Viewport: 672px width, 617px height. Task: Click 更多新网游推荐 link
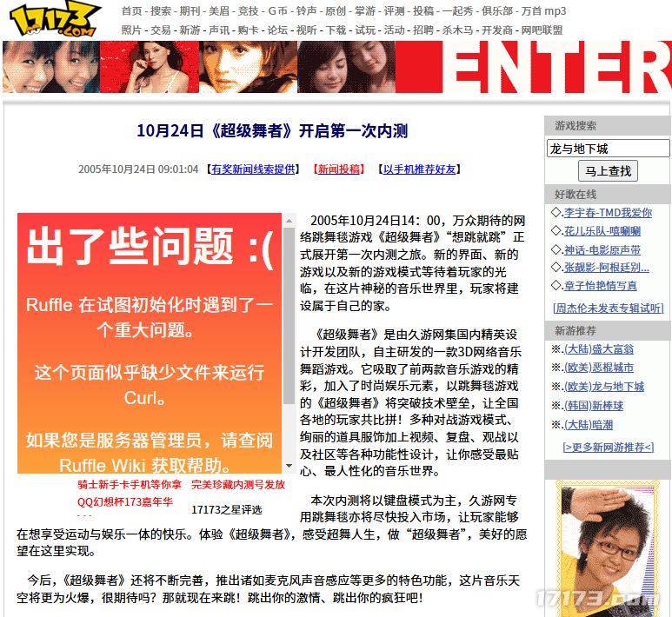coord(607,447)
